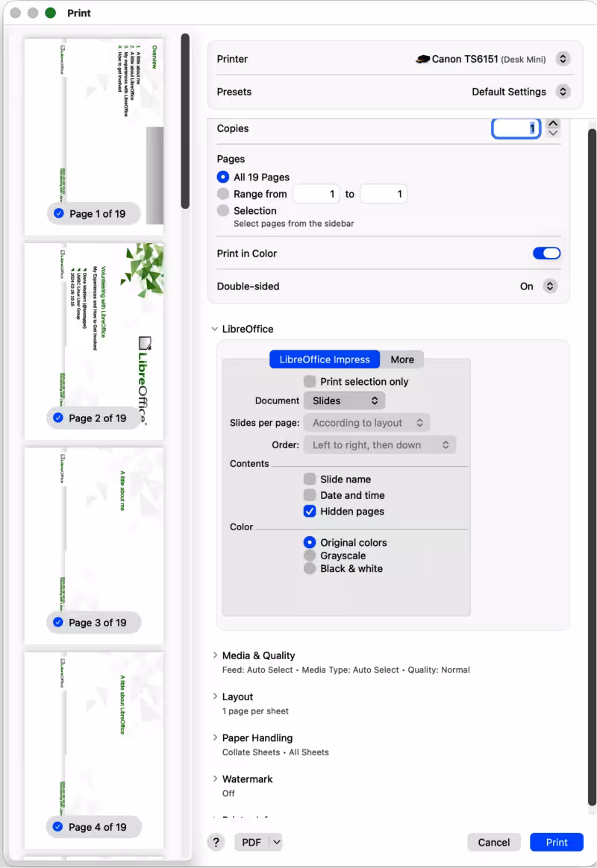597x868 pixels.
Task: Click the Range from start page field
Action: click(316, 194)
